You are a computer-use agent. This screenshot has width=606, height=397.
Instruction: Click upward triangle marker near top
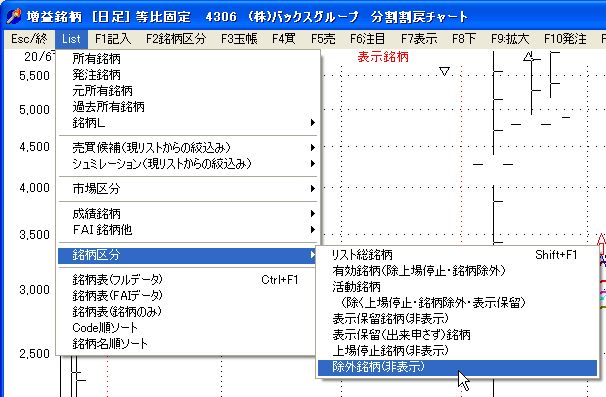point(528,56)
